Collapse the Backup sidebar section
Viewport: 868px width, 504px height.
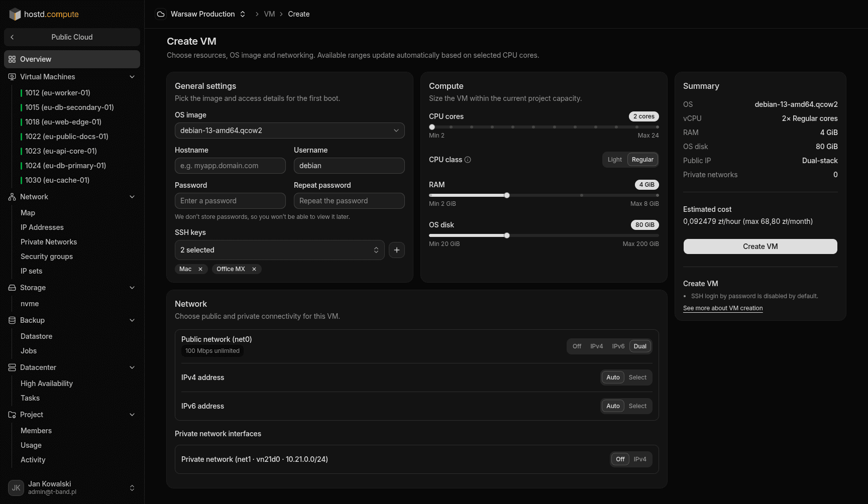coord(132,320)
